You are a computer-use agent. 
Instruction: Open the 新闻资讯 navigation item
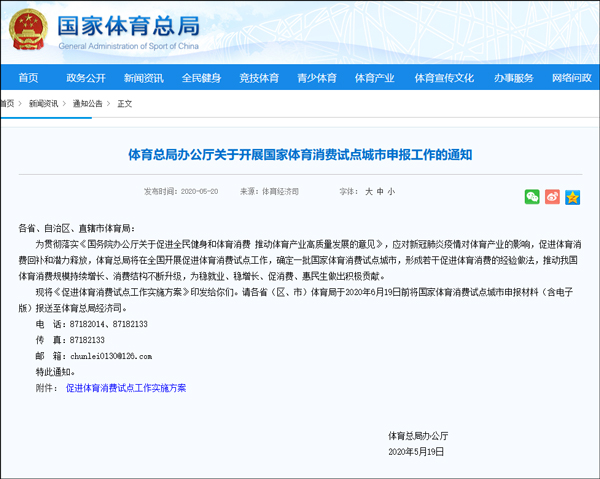pyautogui.click(x=143, y=78)
